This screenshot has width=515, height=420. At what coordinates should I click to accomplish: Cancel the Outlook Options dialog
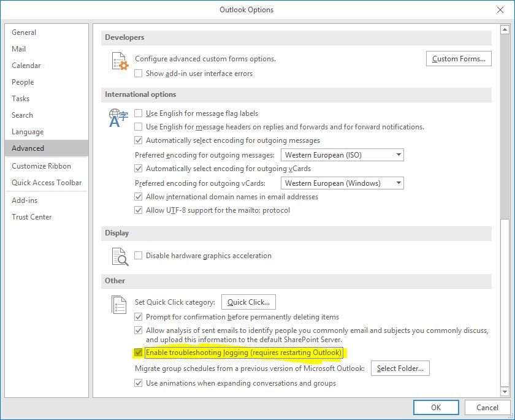tap(487, 408)
